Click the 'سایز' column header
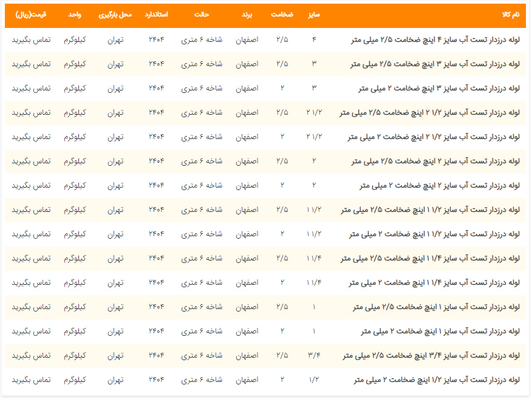Viewport: 532px width, 399px height. pos(314,15)
